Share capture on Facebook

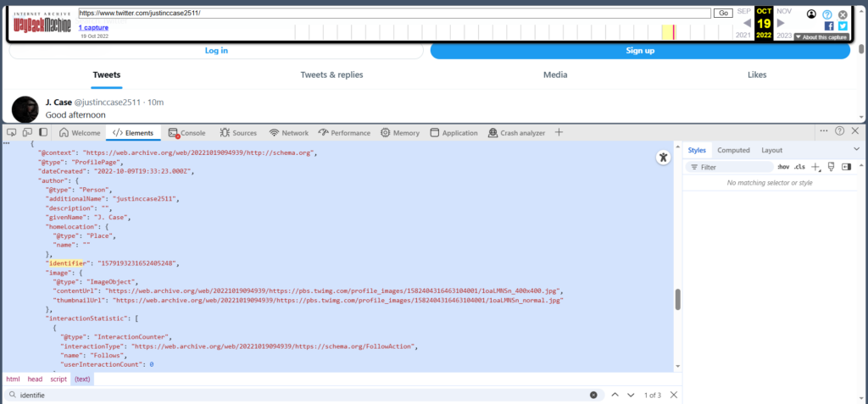click(829, 26)
